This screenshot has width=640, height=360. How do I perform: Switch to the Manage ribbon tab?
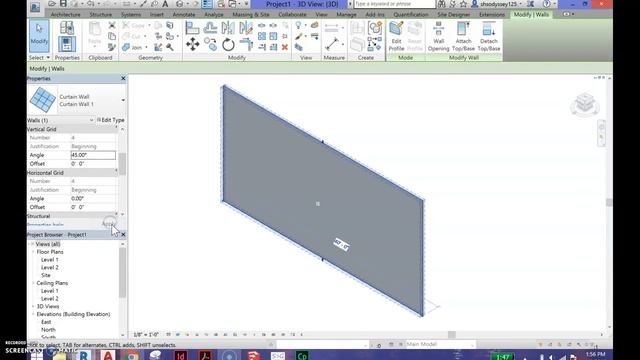click(x=346, y=14)
